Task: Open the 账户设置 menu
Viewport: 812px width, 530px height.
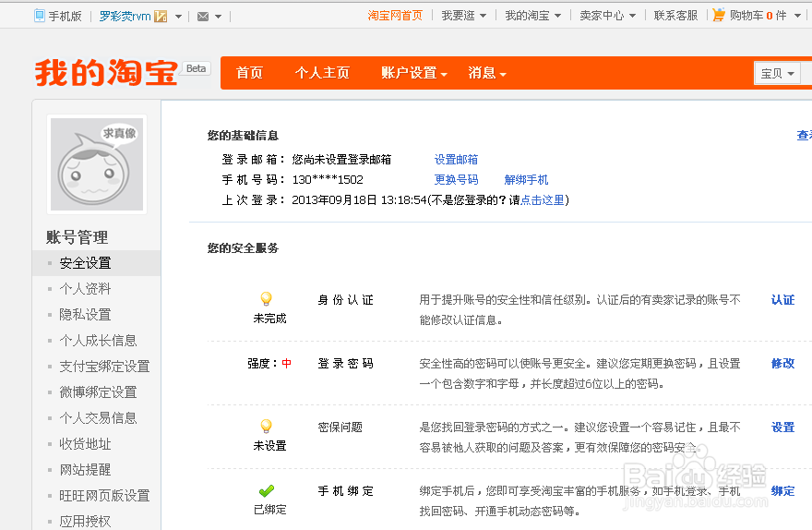Action: point(414,73)
